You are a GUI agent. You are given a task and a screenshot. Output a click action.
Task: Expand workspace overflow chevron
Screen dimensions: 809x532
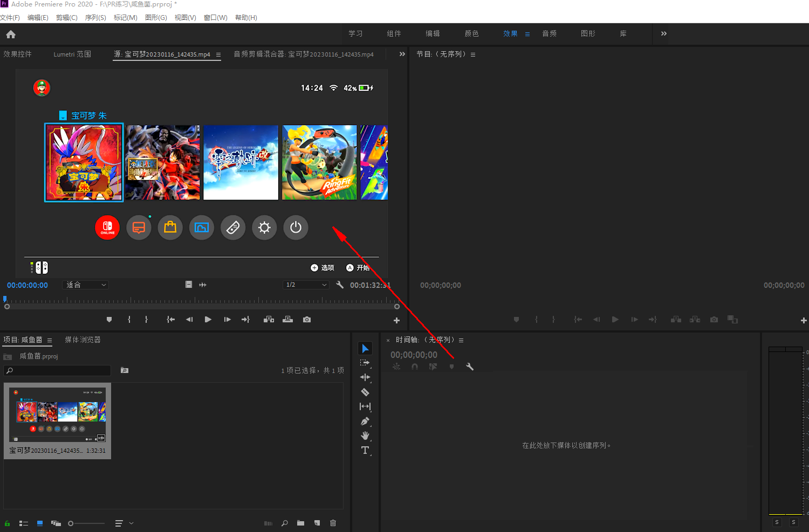[x=664, y=33]
